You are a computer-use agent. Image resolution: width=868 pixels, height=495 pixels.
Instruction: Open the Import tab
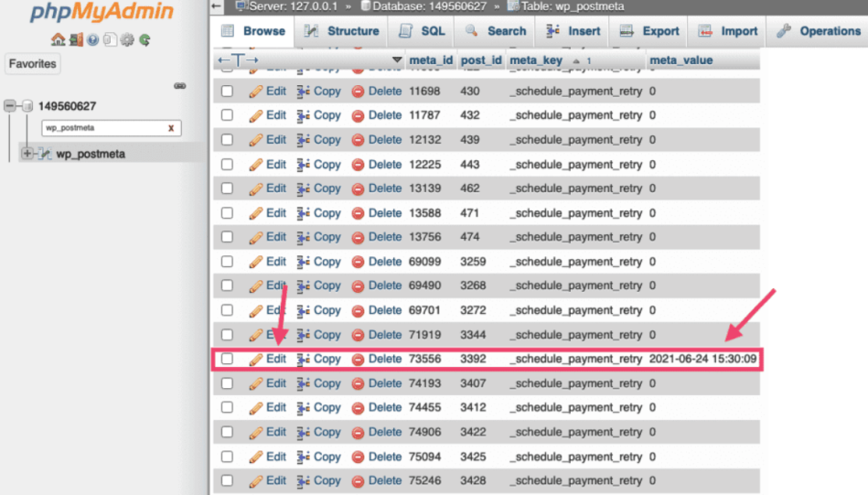pyautogui.click(x=727, y=31)
